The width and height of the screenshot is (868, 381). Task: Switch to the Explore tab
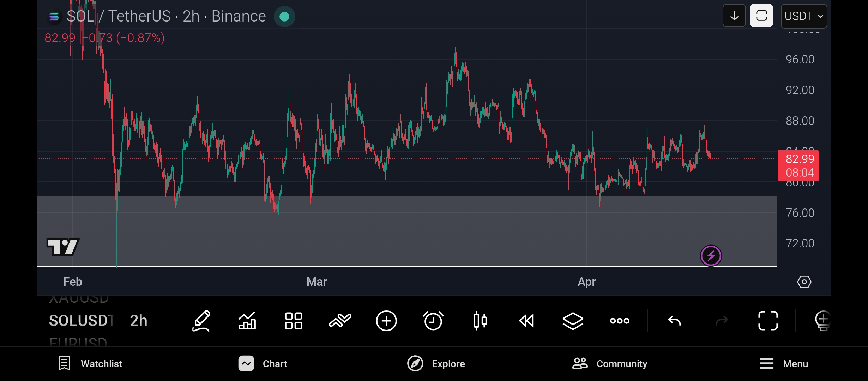tap(436, 364)
